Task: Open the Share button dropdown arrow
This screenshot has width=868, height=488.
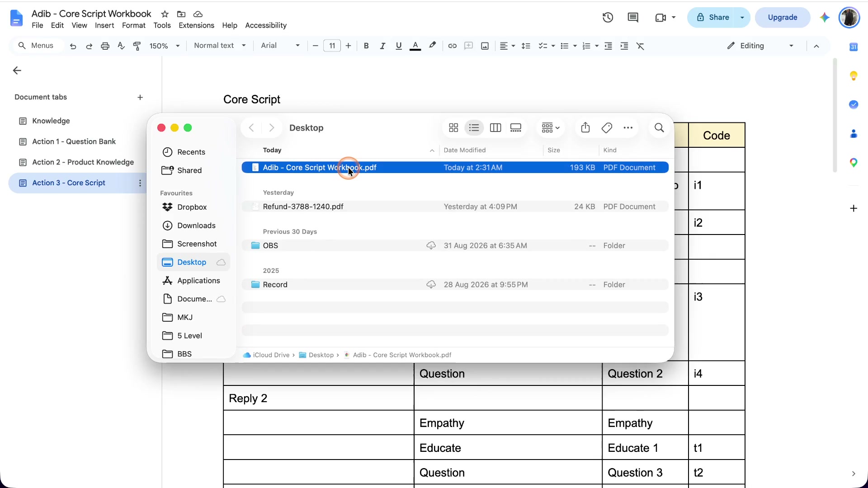Action: click(x=742, y=18)
